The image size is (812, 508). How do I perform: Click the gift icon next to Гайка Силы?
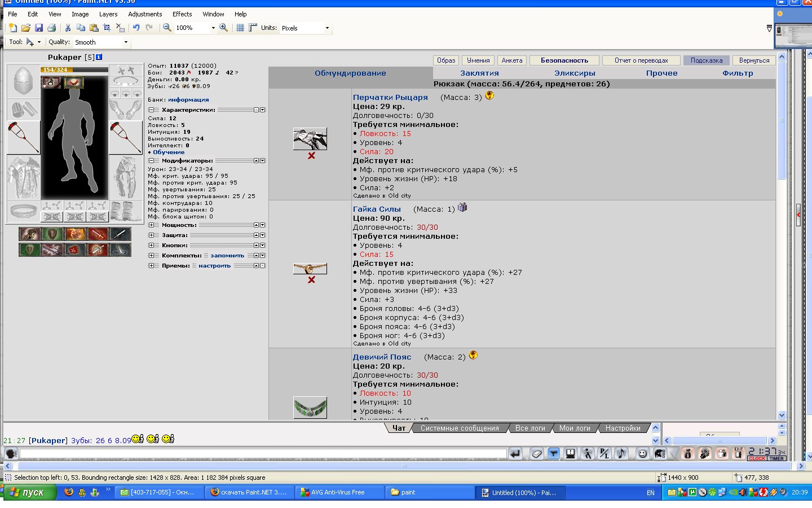[462, 207]
